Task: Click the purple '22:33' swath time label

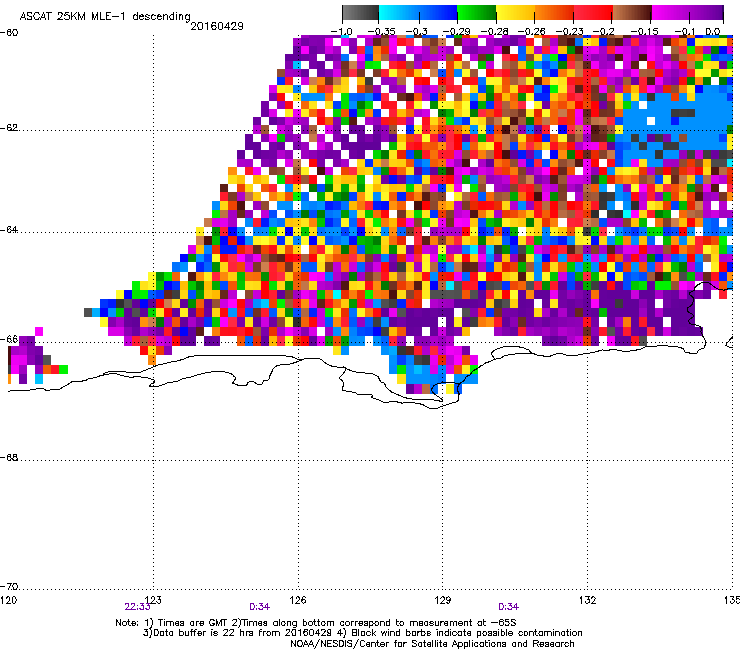Action: tap(137, 607)
